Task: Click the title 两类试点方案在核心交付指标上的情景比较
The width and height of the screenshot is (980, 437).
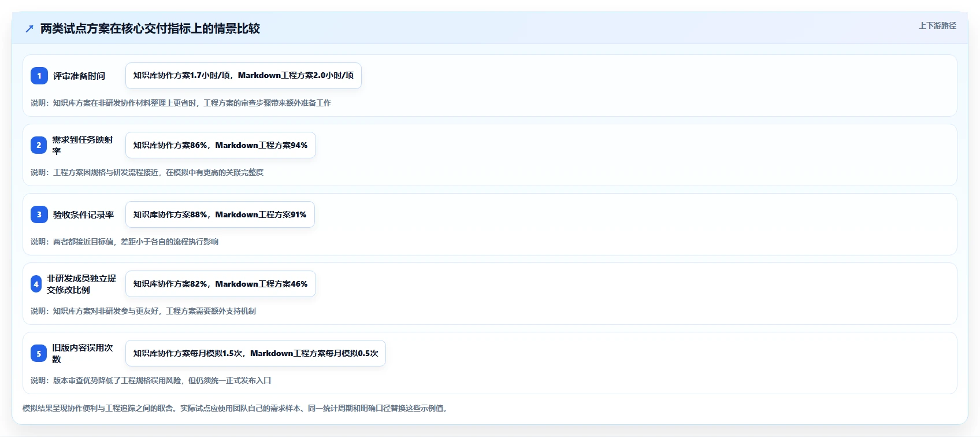Action: point(150,29)
